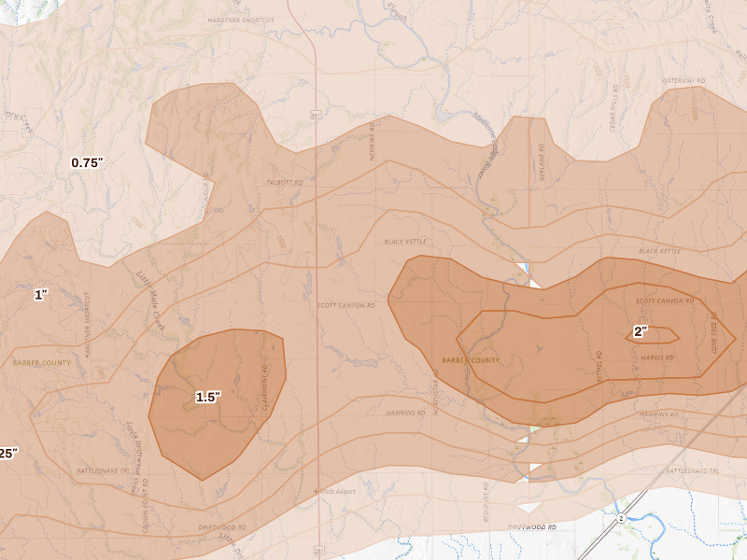Click the 1500 elevation label south of Talbott Rd
Screen dimensions: 747x560
[281, 242]
